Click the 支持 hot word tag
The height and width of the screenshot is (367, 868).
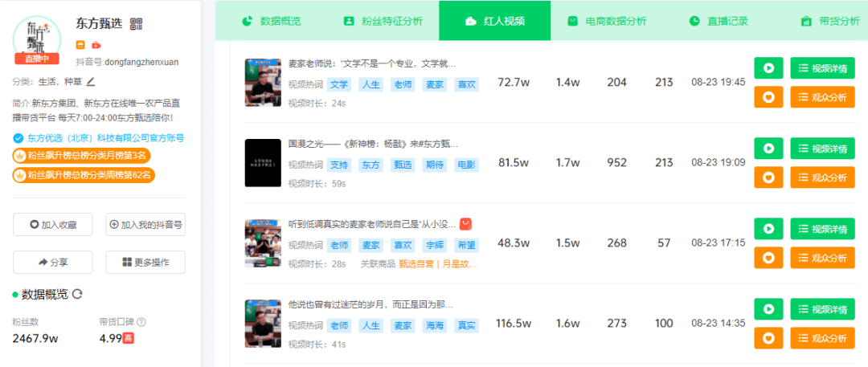[x=339, y=165]
